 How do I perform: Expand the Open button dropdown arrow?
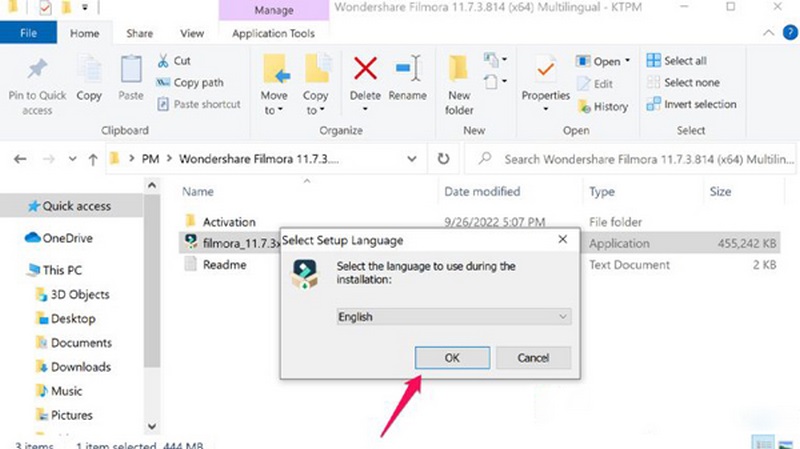click(628, 61)
